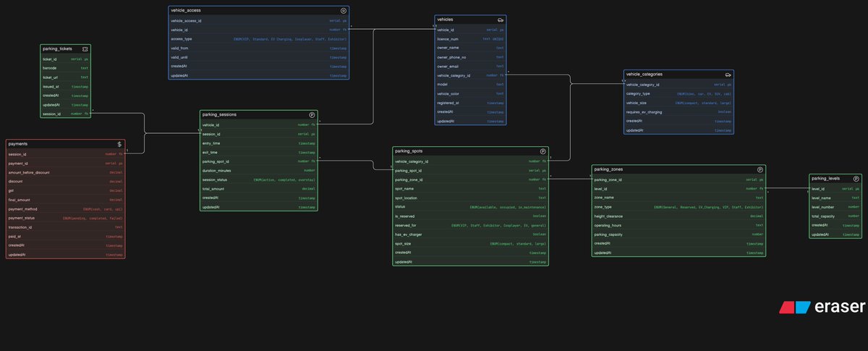The height and width of the screenshot is (351, 868).
Task: Click the payment_method field in payments
Action: (65, 209)
